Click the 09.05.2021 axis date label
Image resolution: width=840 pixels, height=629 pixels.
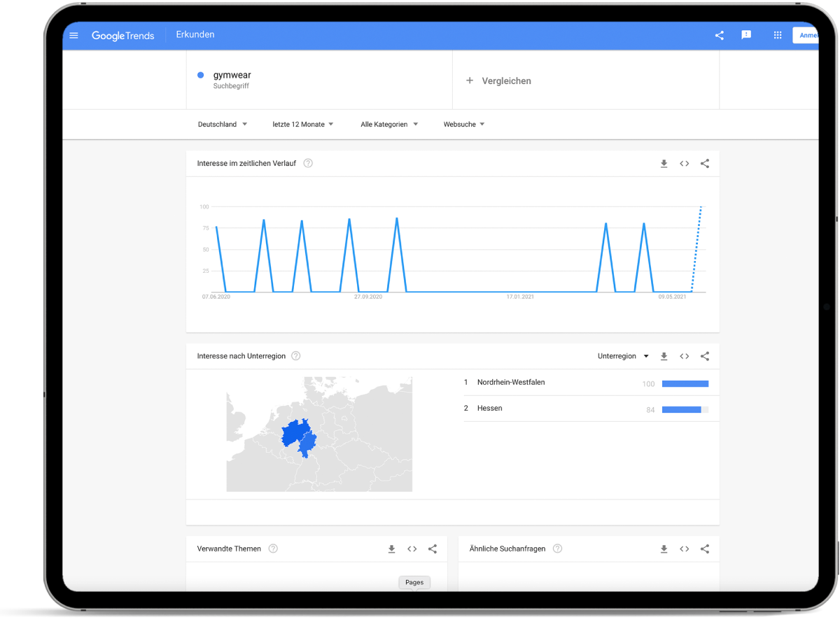point(672,297)
